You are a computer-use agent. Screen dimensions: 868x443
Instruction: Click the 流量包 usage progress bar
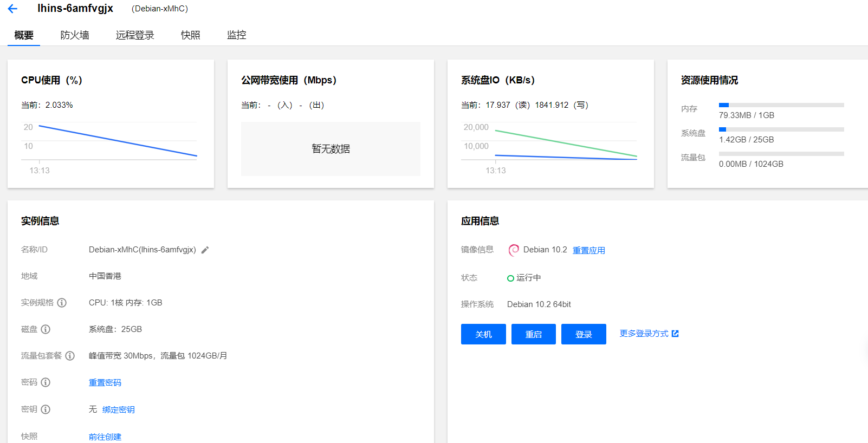click(781, 154)
